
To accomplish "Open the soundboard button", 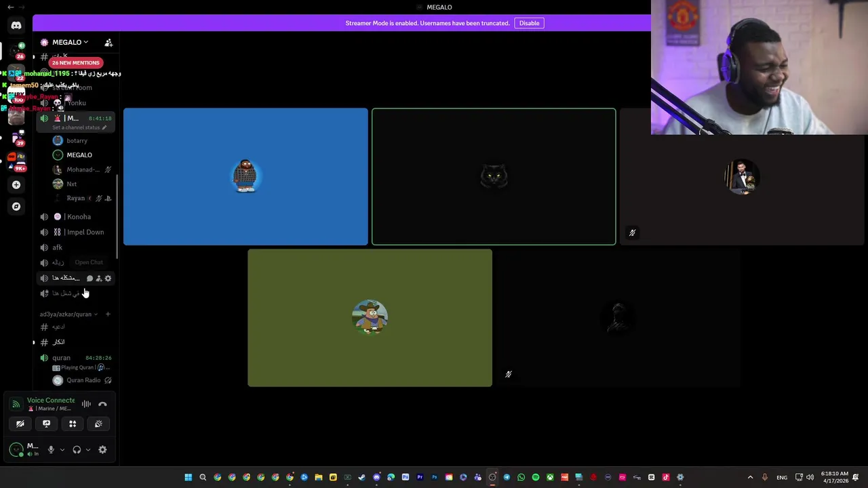I will (98, 424).
